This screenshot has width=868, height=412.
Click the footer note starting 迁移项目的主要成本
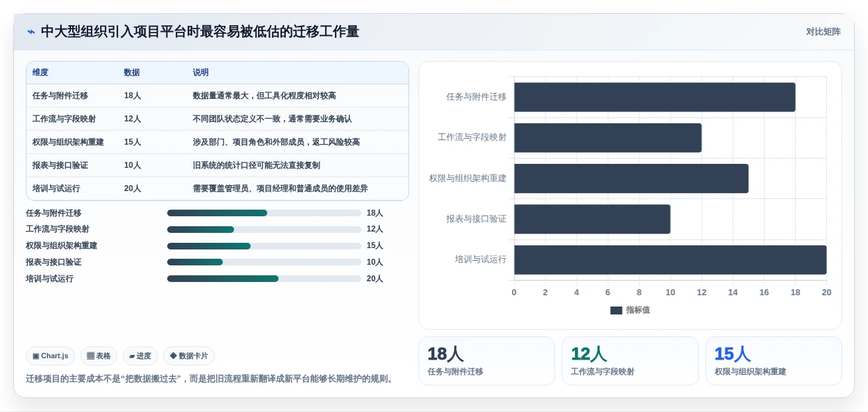(x=211, y=379)
